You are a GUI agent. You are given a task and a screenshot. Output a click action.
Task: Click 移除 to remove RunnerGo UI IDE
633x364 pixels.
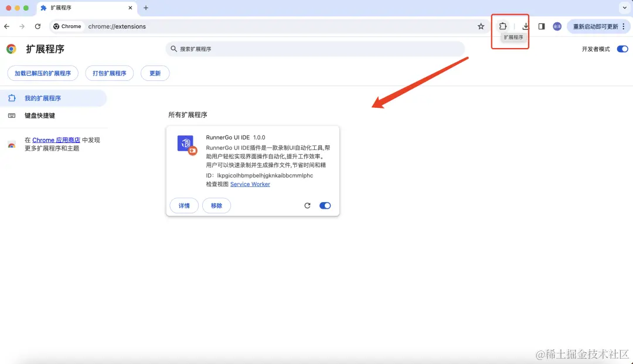[216, 205]
